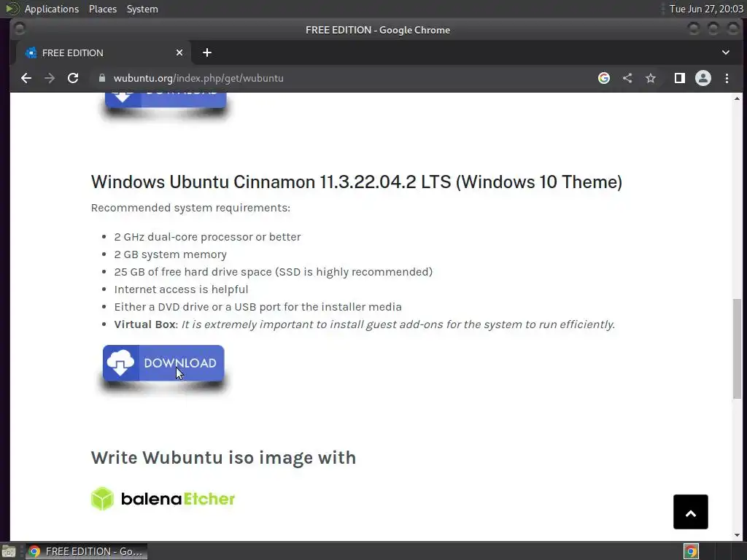Click the Windows Ubuntu Cinnamon heading

(356, 182)
